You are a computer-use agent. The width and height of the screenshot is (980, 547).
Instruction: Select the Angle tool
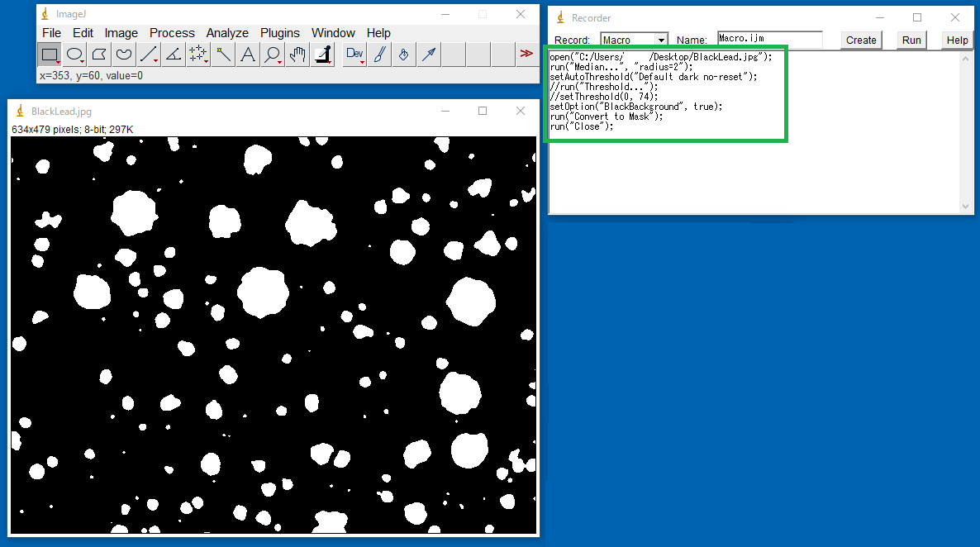point(174,55)
